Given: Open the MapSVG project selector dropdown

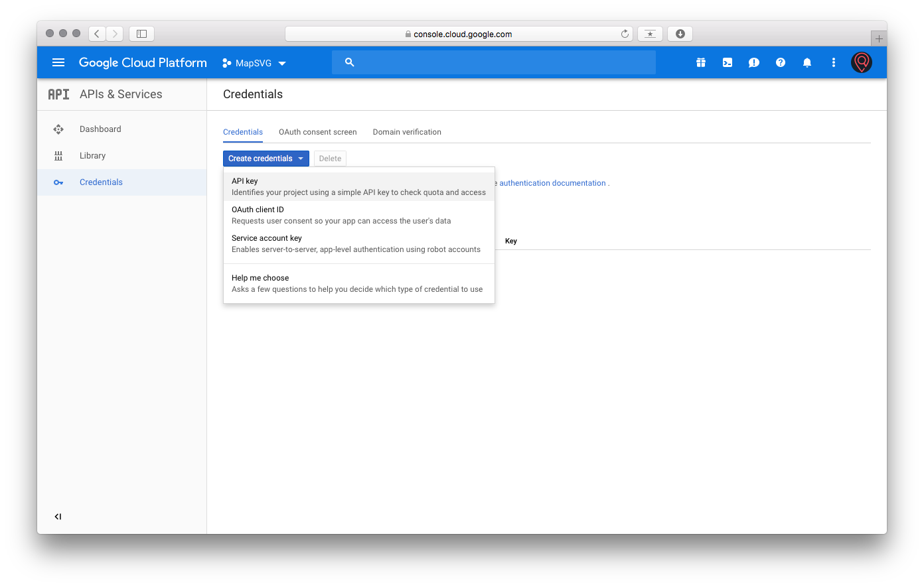Looking at the screenshot, I should [x=254, y=63].
